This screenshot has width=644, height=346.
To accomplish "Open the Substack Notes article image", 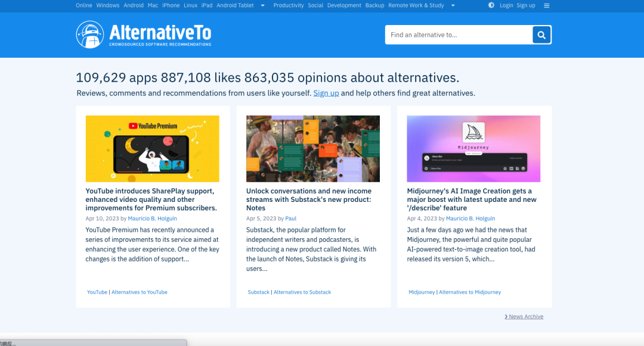I will tap(313, 148).
